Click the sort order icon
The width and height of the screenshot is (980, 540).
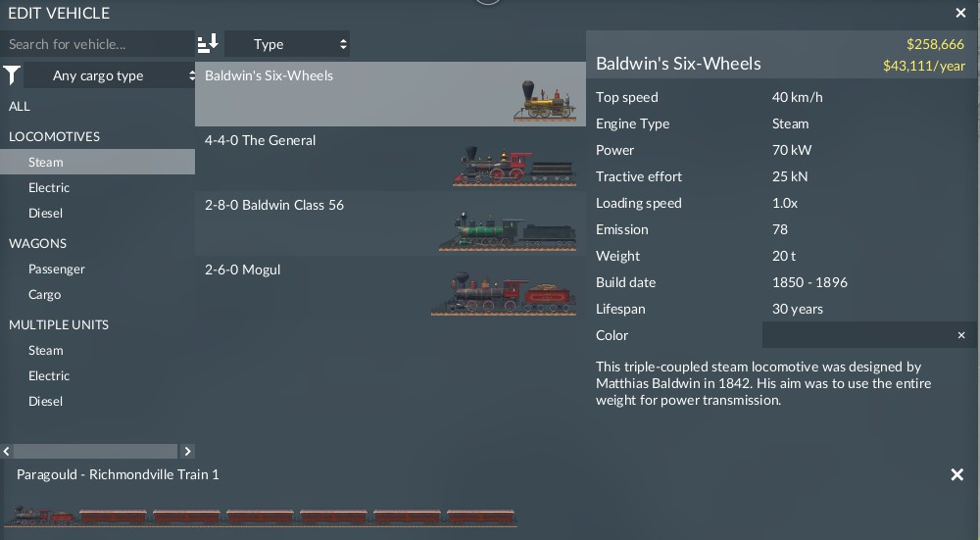coord(208,44)
